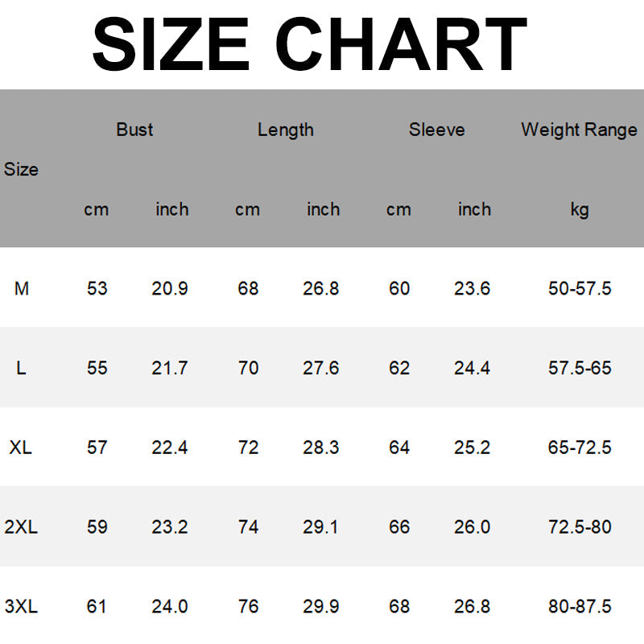Select the Length column header

[286, 130]
